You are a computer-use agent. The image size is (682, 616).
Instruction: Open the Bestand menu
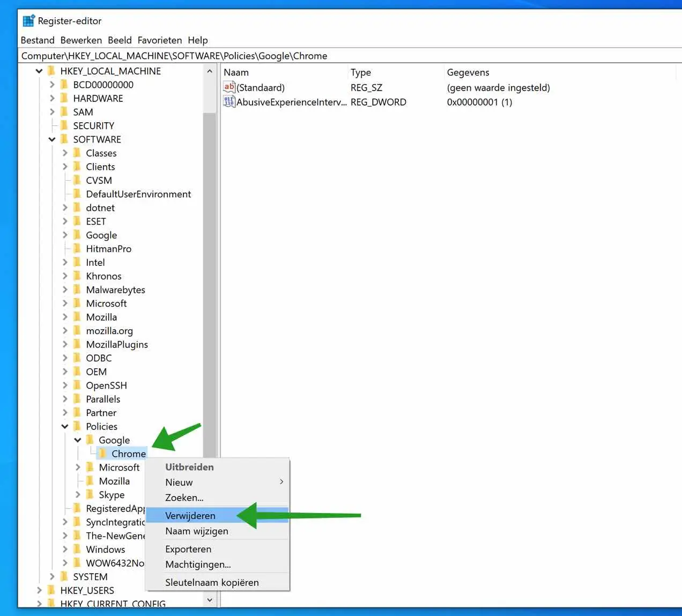coord(38,40)
